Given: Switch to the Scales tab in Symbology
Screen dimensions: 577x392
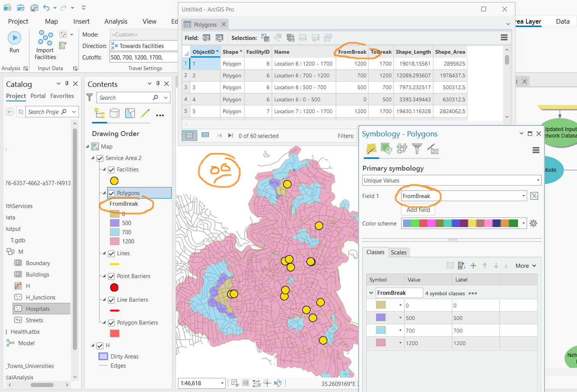Looking at the screenshot, I should (x=399, y=252).
